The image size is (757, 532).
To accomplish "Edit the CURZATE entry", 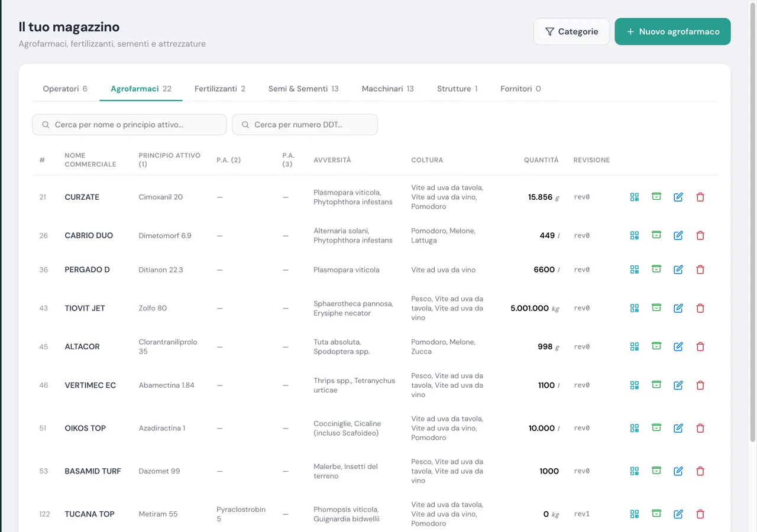I will 678,197.
